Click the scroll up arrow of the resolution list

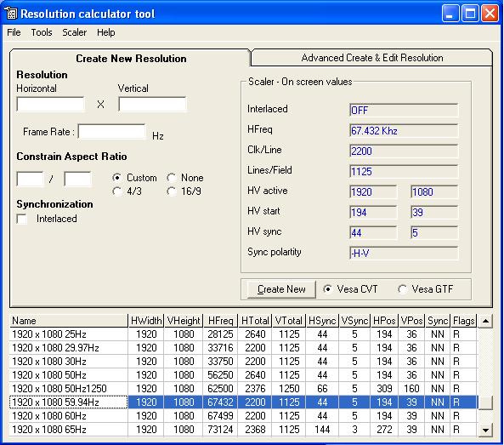(x=485, y=321)
